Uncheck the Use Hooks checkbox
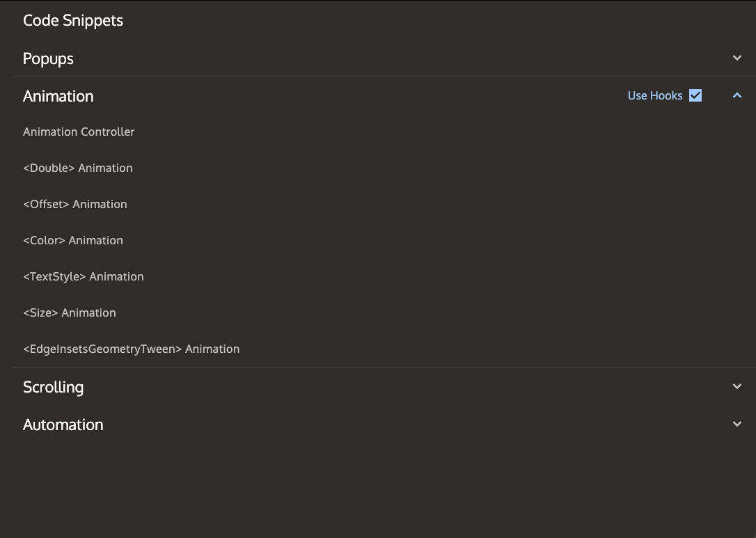756x538 pixels. [x=695, y=96]
